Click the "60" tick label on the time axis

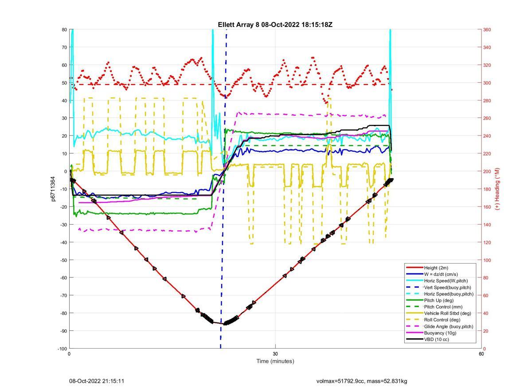[x=481, y=354]
